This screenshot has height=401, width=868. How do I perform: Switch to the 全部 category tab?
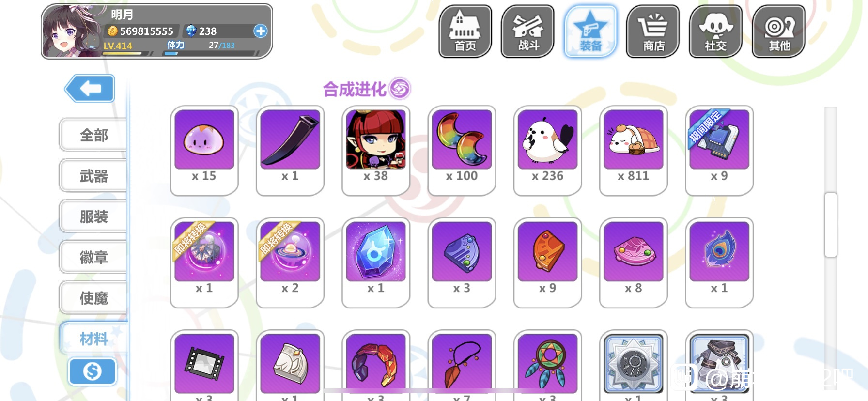[93, 135]
